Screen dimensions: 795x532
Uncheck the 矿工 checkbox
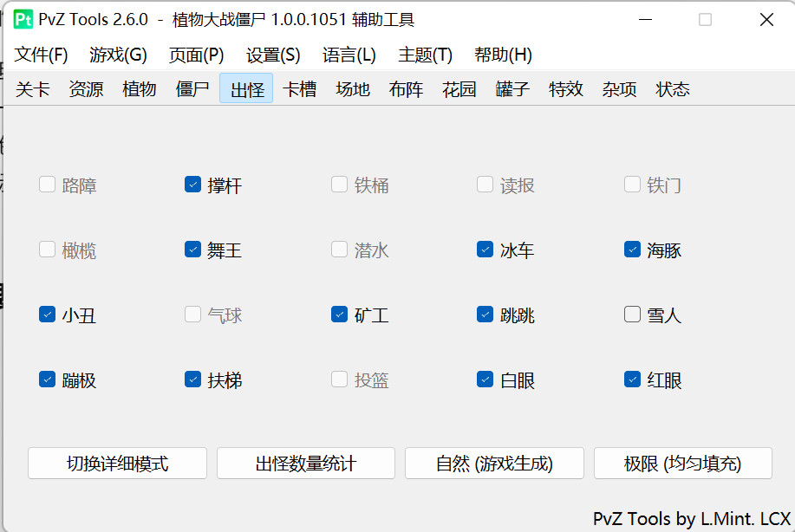[339, 315]
